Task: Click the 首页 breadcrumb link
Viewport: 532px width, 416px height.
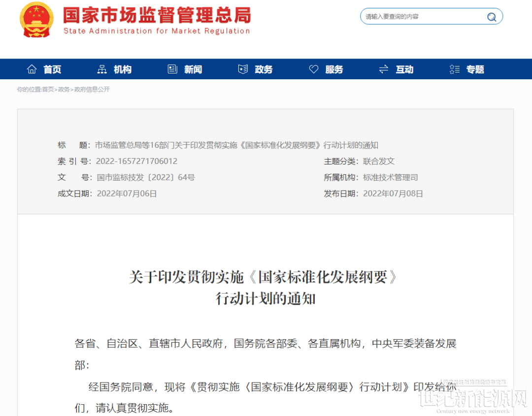Action: pos(48,90)
